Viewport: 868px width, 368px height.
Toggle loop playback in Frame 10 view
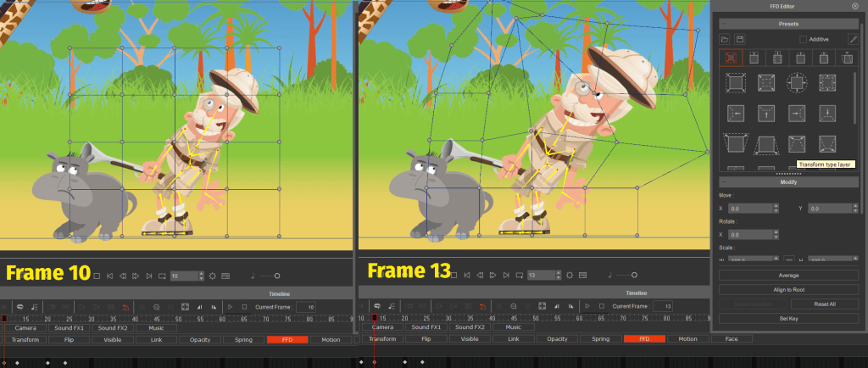162,276
